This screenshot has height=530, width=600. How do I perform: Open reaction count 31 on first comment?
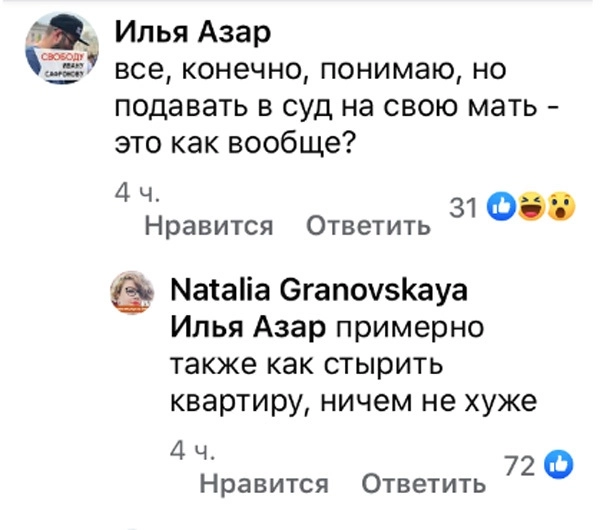coord(462,208)
